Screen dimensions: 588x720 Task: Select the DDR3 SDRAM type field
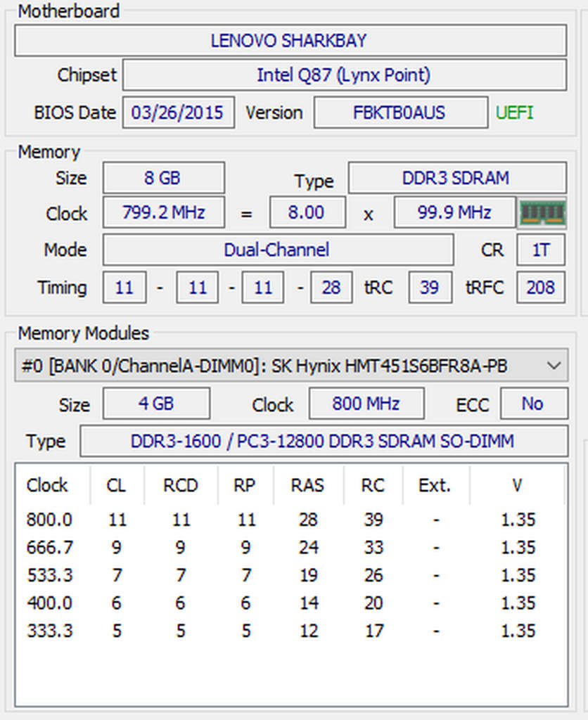click(x=456, y=178)
